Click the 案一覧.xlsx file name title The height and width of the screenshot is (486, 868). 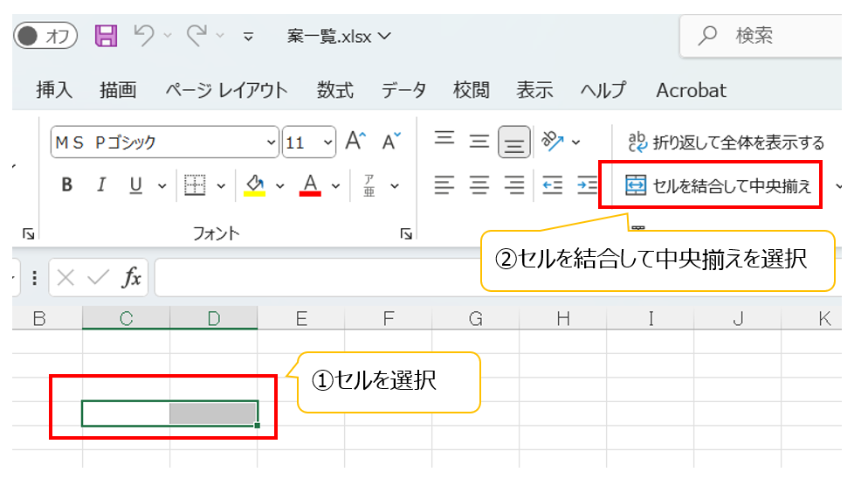click(x=339, y=36)
